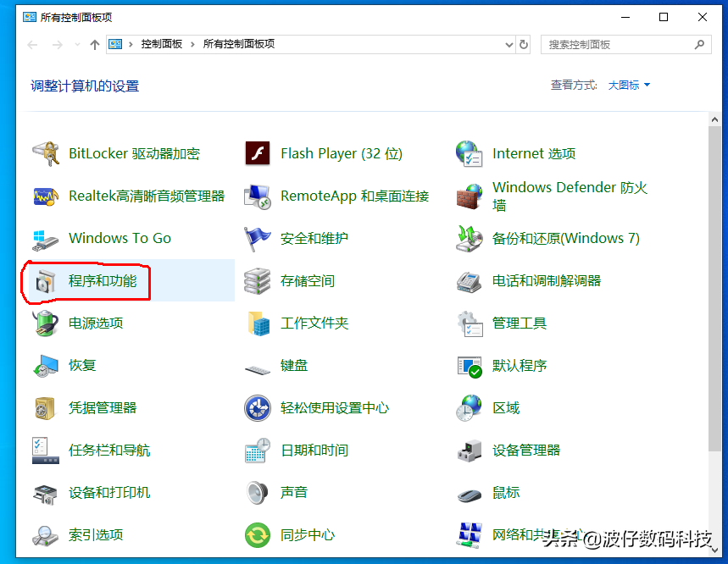Open the 工作文件夹 icon
Image resolution: width=728 pixels, height=564 pixels.
(258, 323)
